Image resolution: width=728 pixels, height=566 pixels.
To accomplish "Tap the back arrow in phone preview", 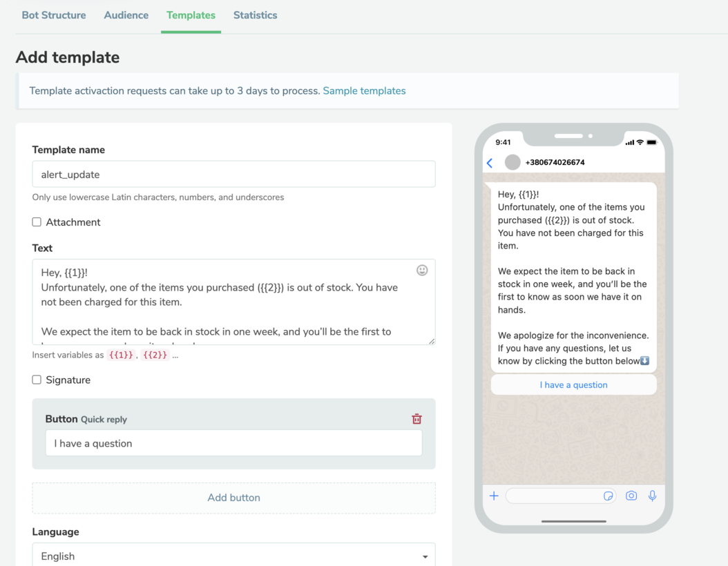I will point(490,163).
